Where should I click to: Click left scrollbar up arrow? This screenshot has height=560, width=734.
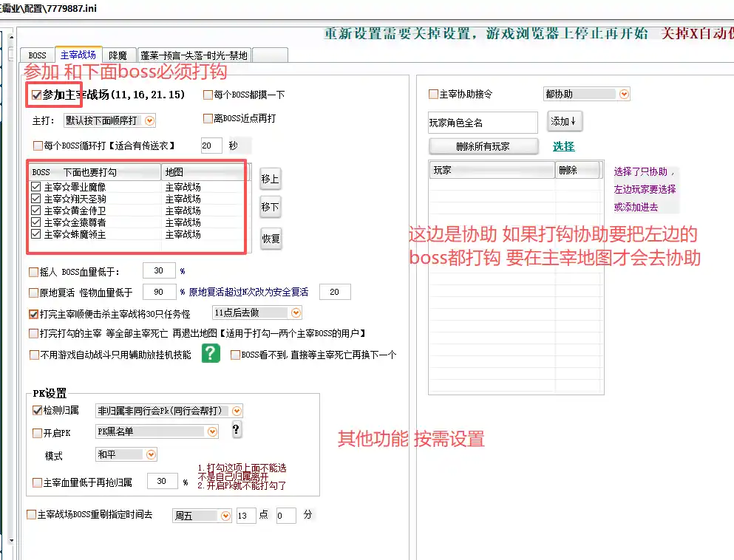tap(12, 36)
